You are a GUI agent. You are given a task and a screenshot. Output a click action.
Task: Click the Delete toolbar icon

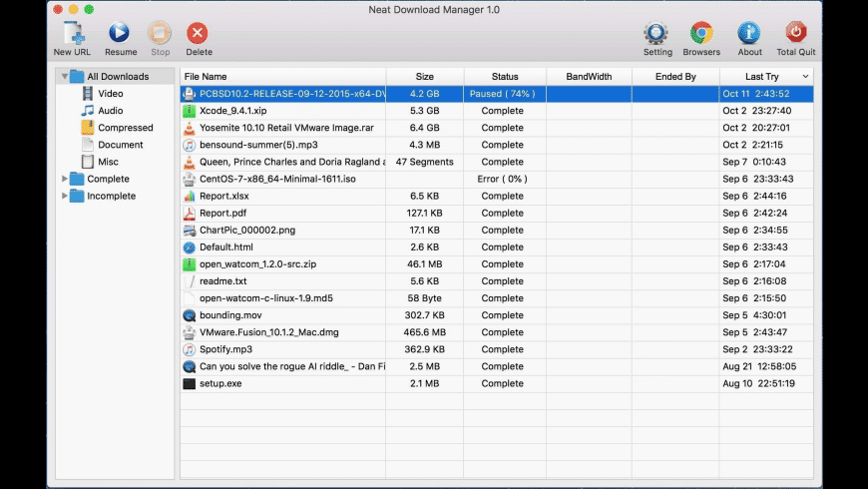[198, 34]
